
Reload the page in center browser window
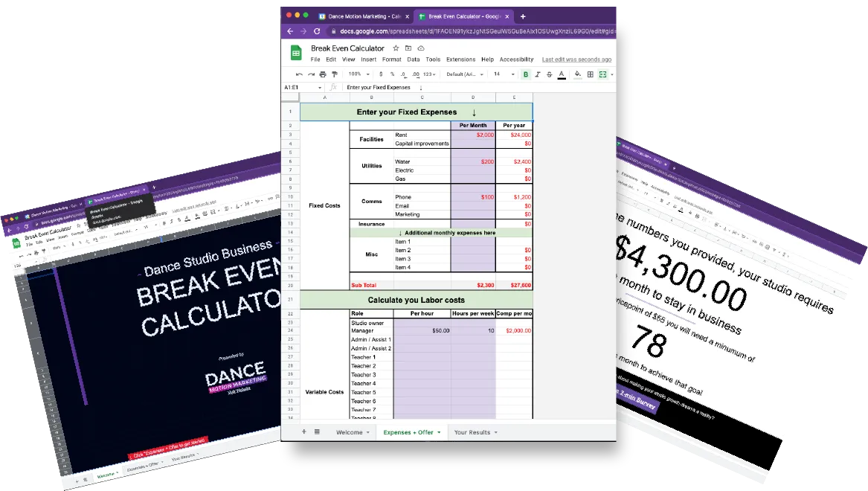(317, 31)
